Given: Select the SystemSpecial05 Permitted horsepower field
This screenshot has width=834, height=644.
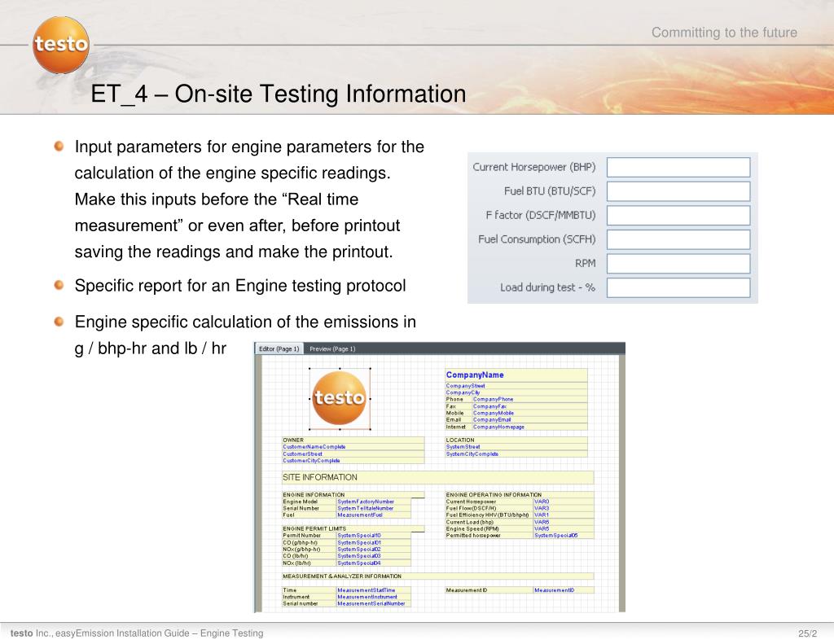Looking at the screenshot, I should point(564,536).
